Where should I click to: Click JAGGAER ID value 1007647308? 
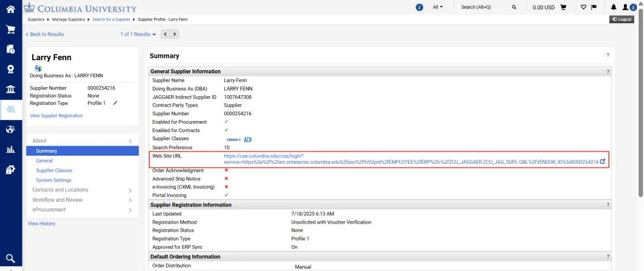pos(238,97)
